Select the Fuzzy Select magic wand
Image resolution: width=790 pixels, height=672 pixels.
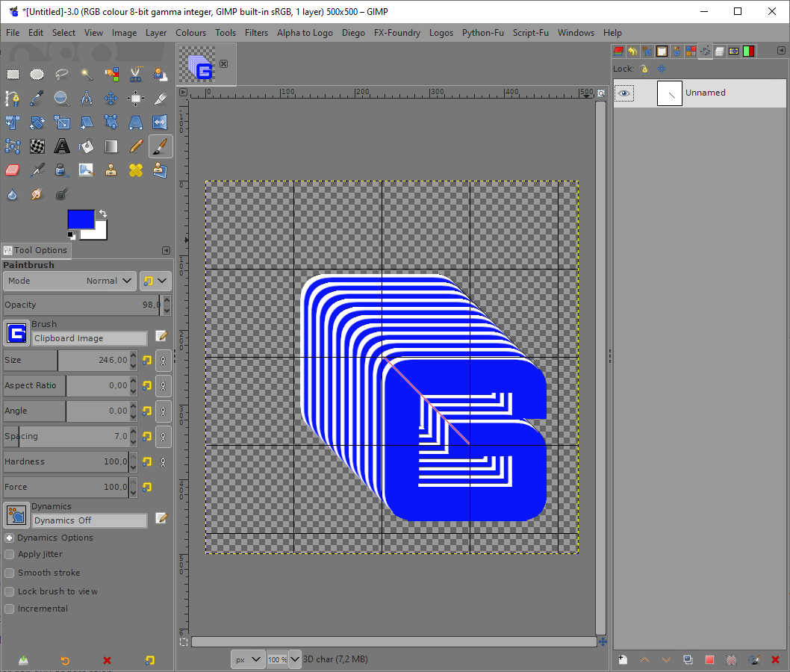pyautogui.click(x=87, y=74)
